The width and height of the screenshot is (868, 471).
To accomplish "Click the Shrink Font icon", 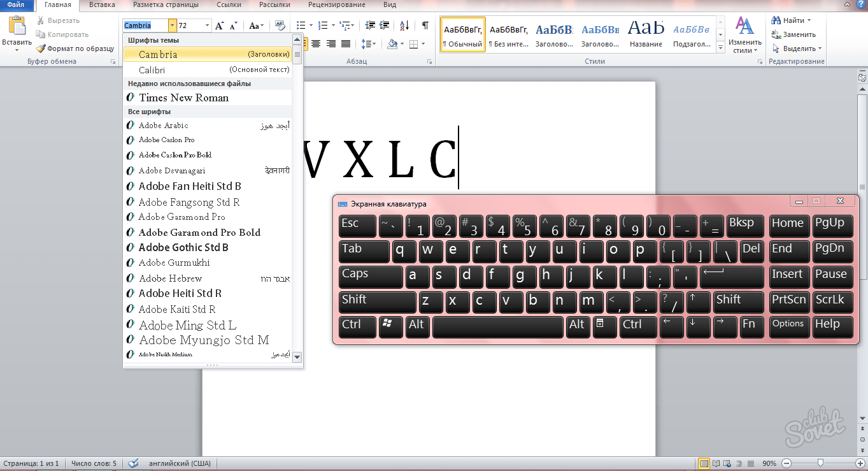I will [232, 26].
